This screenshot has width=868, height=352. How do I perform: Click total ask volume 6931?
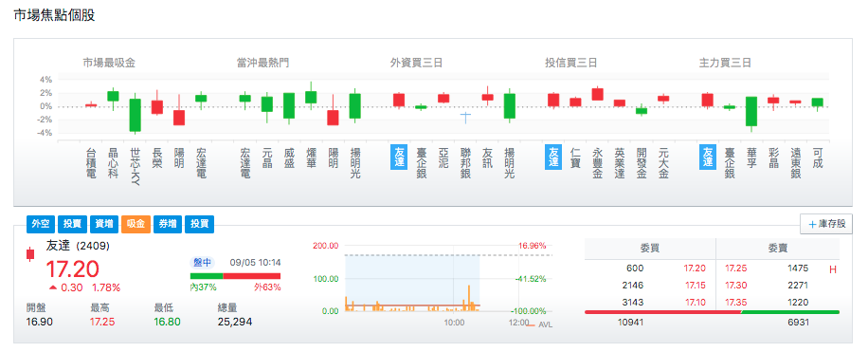tap(798, 322)
